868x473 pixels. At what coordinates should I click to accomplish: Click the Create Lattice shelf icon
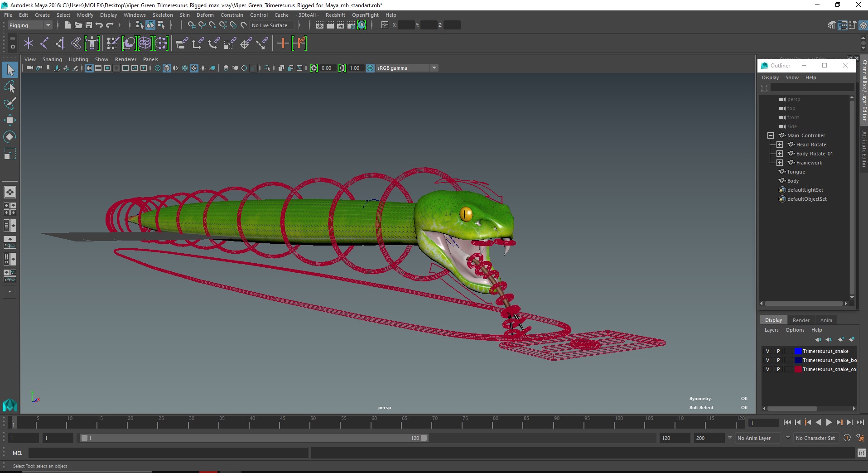pyautogui.click(x=145, y=43)
